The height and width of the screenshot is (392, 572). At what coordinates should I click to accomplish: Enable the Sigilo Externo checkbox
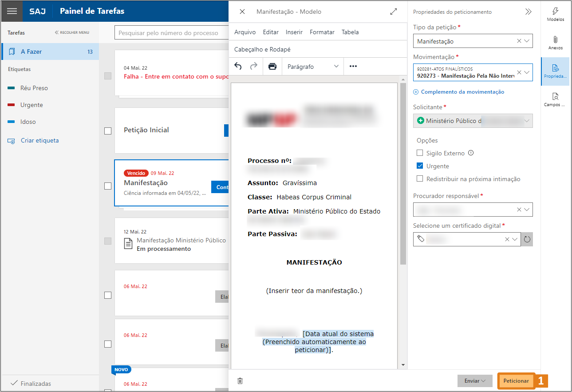(x=420, y=153)
